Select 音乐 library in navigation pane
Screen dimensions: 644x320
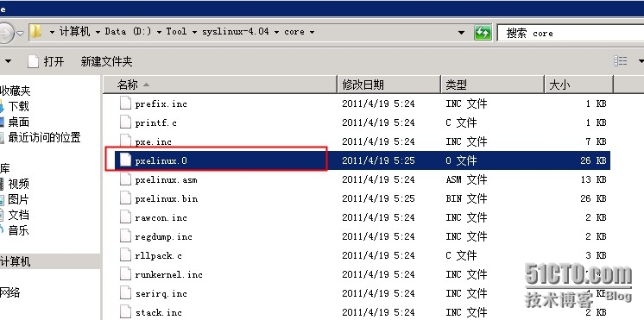tap(18, 230)
